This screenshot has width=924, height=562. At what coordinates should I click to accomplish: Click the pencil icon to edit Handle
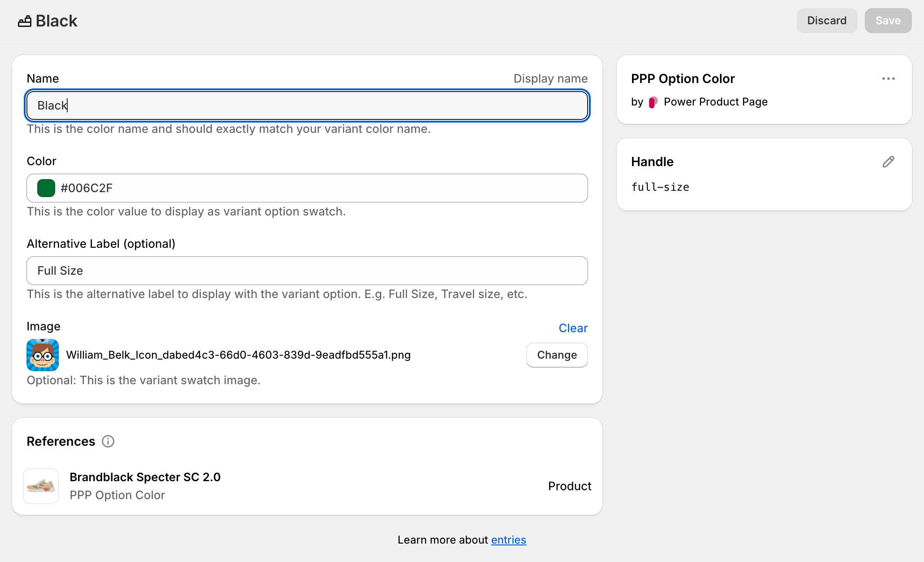[x=888, y=162]
